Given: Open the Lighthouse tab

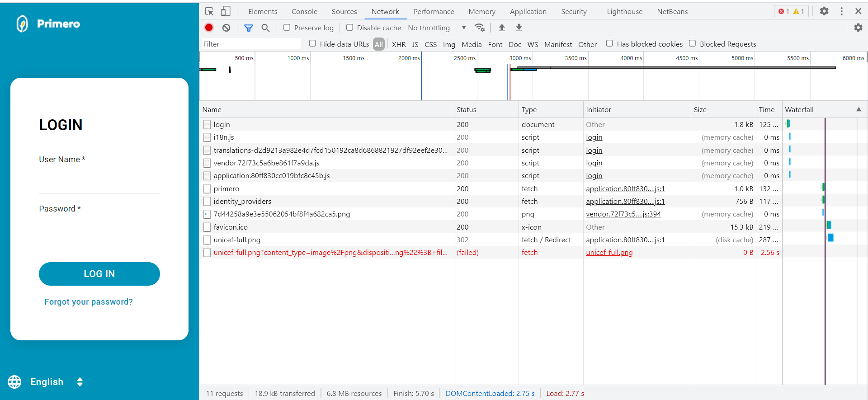Looking at the screenshot, I should click(x=624, y=11).
